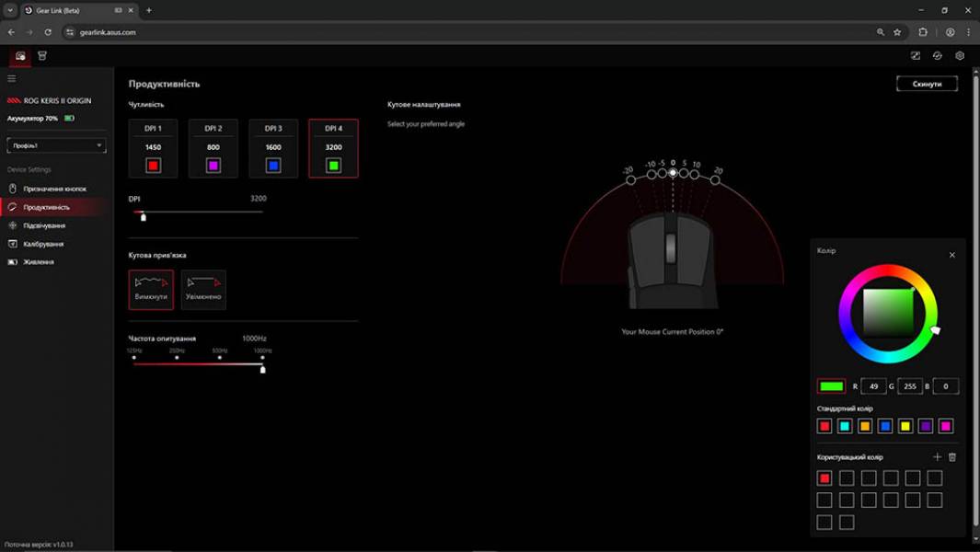Select the -20 degree angle point
This screenshot has width=980, height=552.
tap(631, 179)
